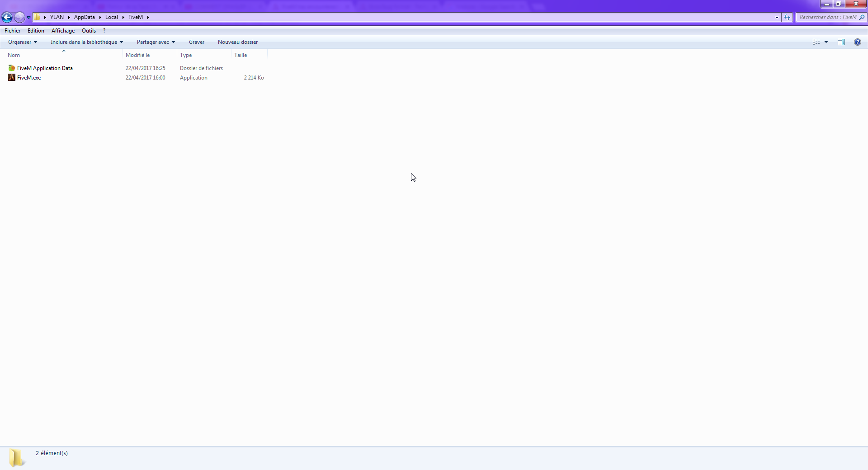The image size is (868, 470).
Task: Restore down the Explorer window
Action: pos(839,4)
